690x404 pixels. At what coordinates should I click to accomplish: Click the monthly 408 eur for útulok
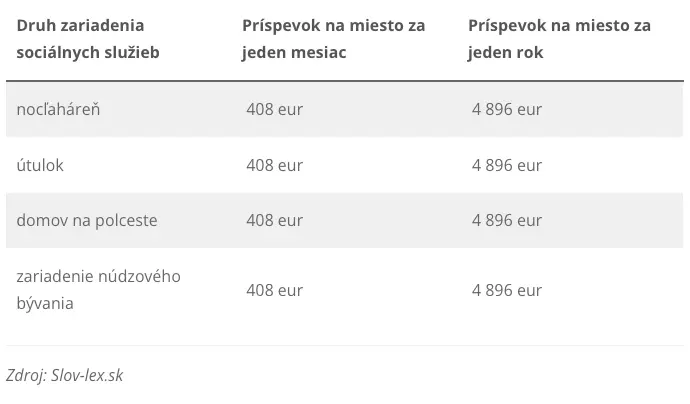[x=274, y=165]
